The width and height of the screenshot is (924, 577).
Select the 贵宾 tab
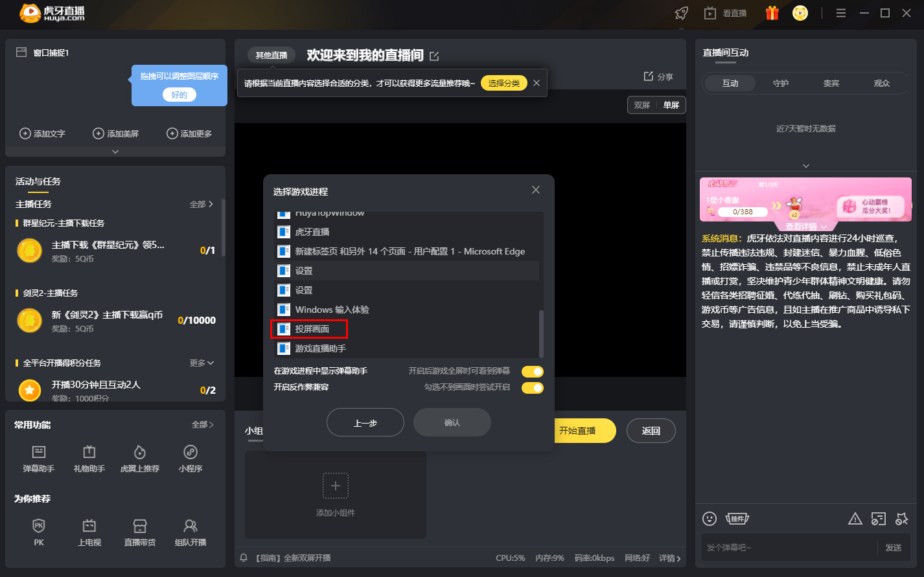coord(831,83)
